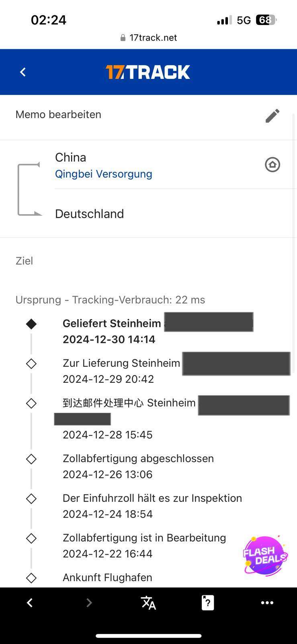Navigate back with the bottom-left chevron
Image resolution: width=297 pixels, height=644 pixels.
pos(30,603)
